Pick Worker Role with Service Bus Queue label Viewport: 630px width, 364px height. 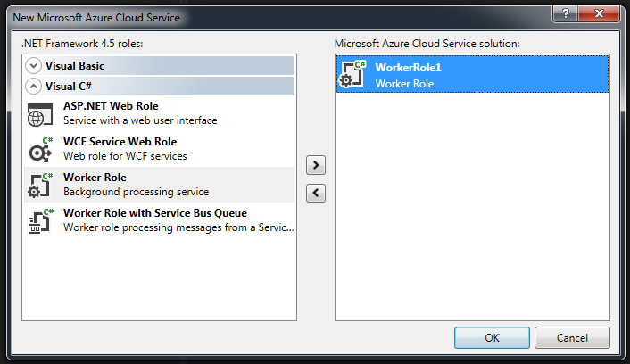pyautogui.click(x=154, y=213)
